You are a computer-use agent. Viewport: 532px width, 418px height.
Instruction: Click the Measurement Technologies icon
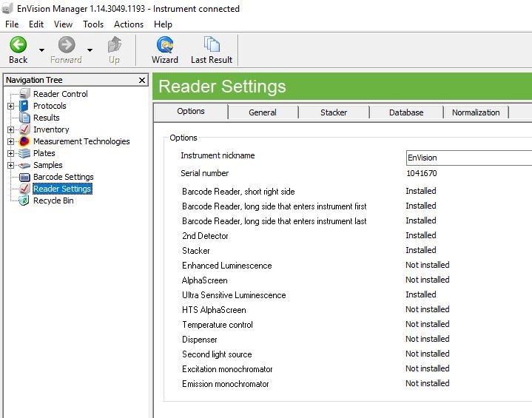click(x=24, y=141)
